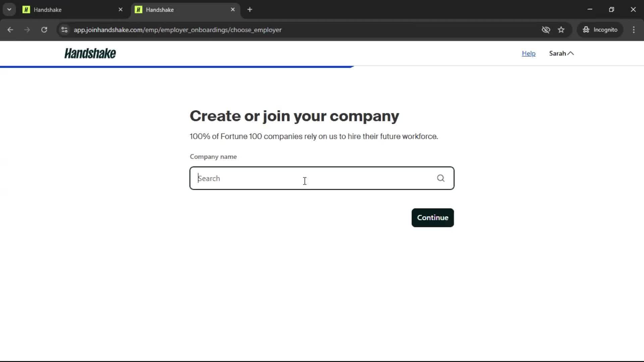Reload the current page
The height and width of the screenshot is (362, 644).
(44, 30)
